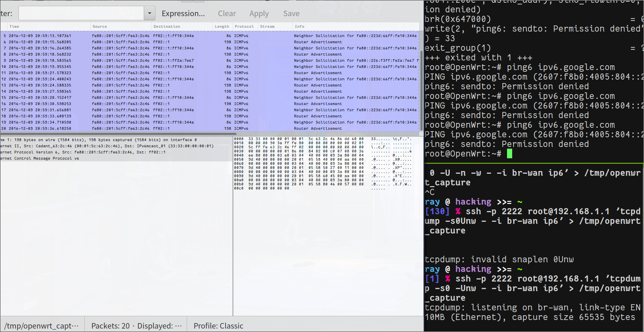This screenshot has height=332, width=644.
Task: Click the Save filter button
Action: pyautogui.click(x=291, y=13)
